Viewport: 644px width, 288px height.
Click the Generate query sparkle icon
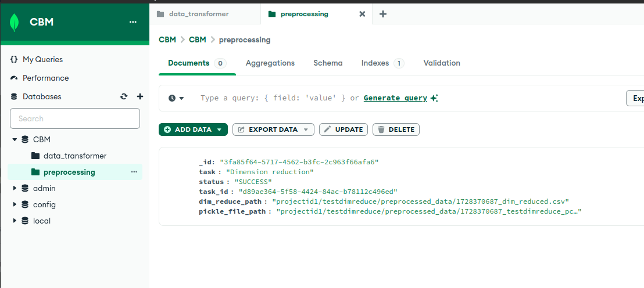pyautogui.click(x=434, y=98)
